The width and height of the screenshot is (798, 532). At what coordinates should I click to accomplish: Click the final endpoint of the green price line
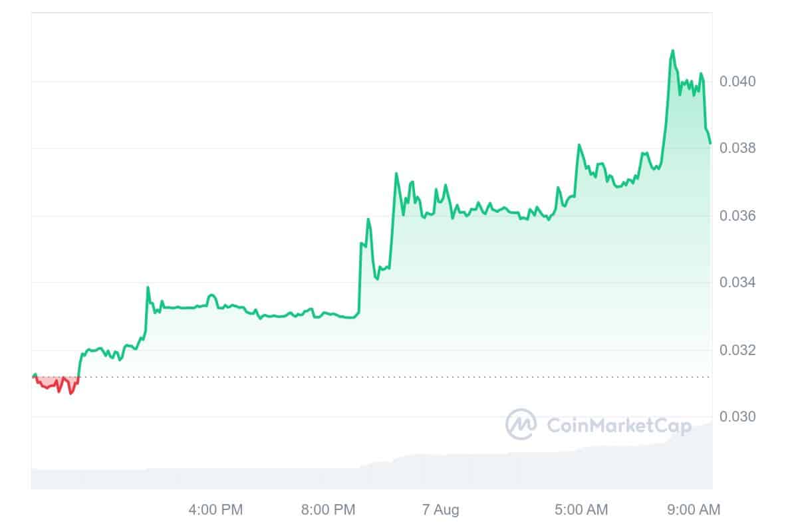click(x=710, y=143)
